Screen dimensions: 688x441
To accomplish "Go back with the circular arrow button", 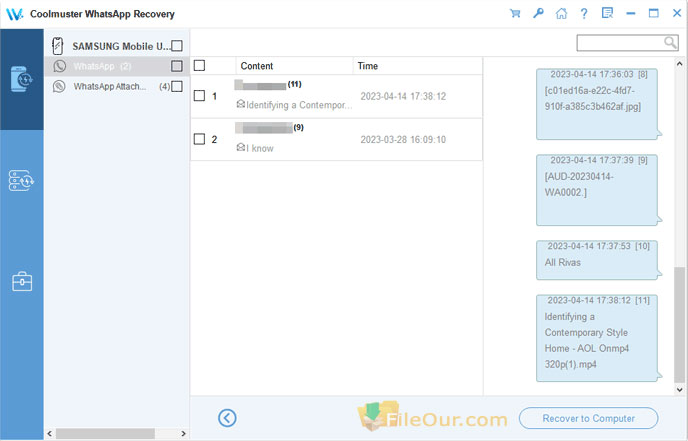I will pyautogui.click(x=227, y=418).
